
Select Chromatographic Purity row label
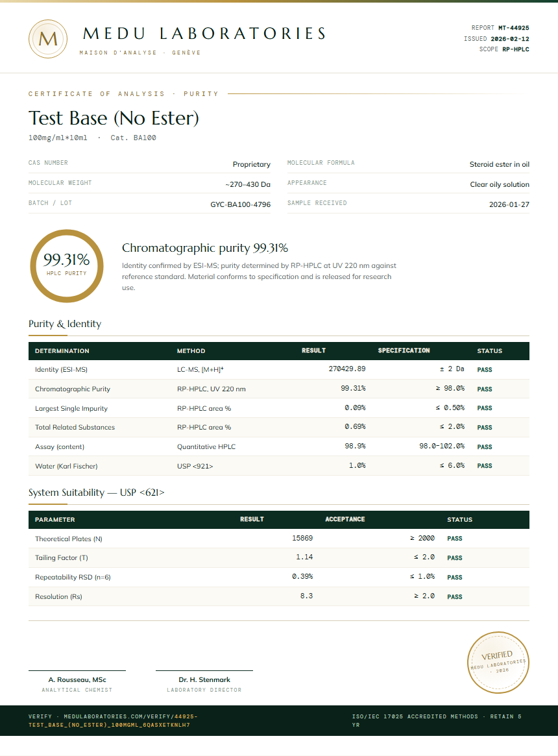(72, 389)
